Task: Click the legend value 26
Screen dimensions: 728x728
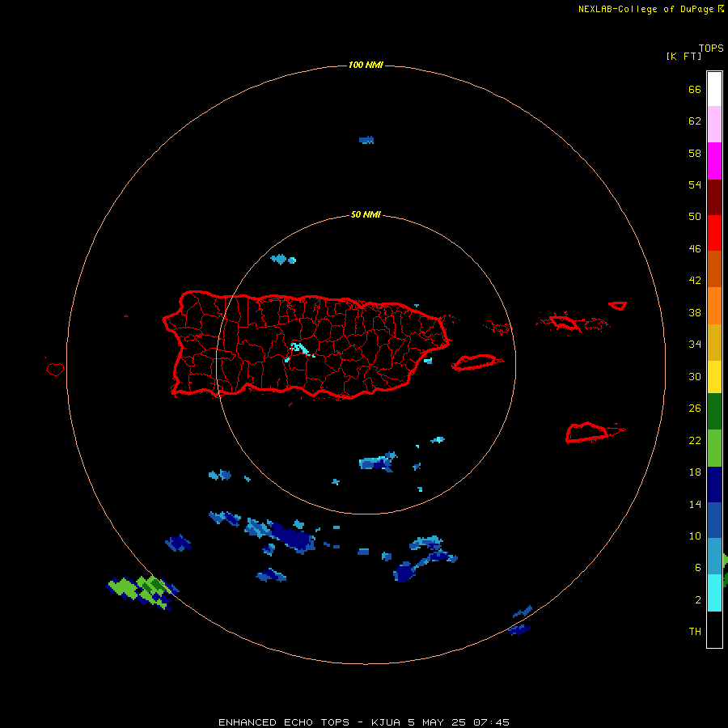Action: coord(695,408)
